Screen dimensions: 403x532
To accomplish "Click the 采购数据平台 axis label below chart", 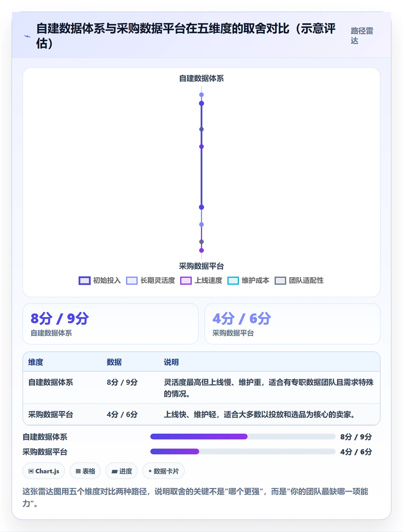I will 201,266.
